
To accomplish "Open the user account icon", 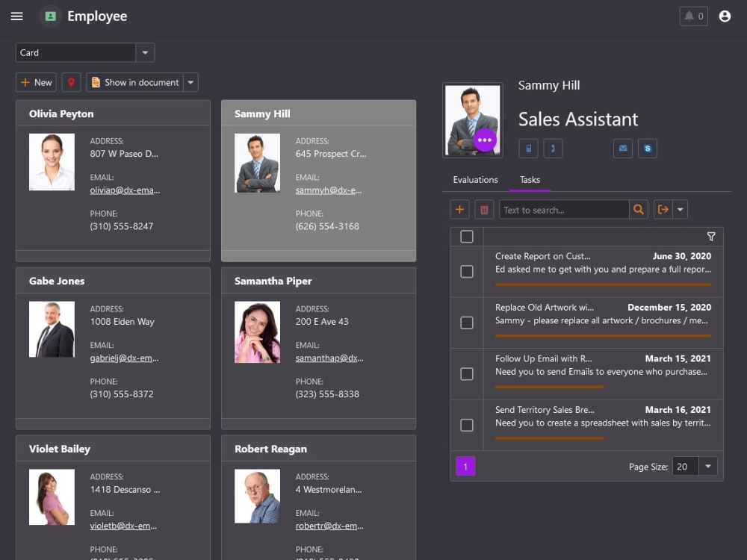I will click(x=725, y=16).
